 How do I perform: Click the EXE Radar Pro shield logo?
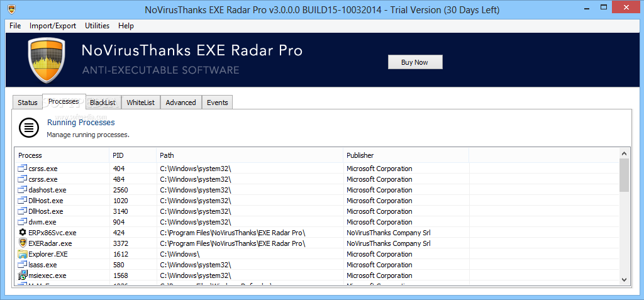pyautogui.click(x=46, y=60)
